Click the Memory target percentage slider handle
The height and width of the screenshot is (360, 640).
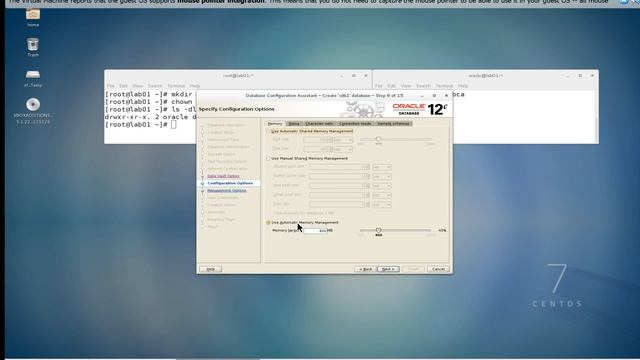[x=378, y=230]
